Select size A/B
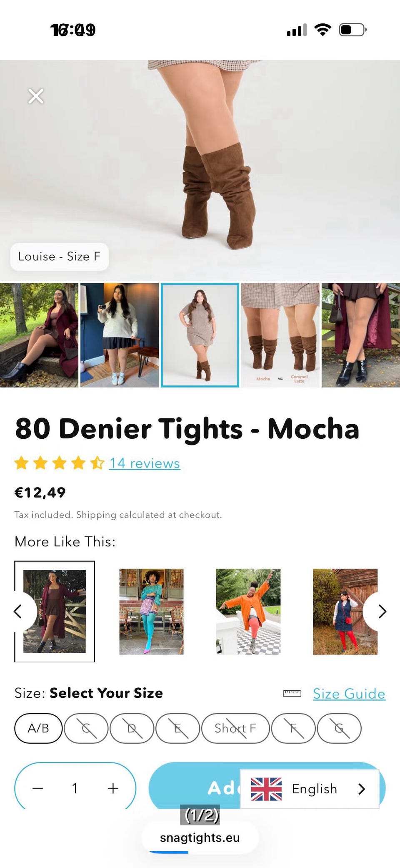 pyautogui.click(x=38, y=728)
